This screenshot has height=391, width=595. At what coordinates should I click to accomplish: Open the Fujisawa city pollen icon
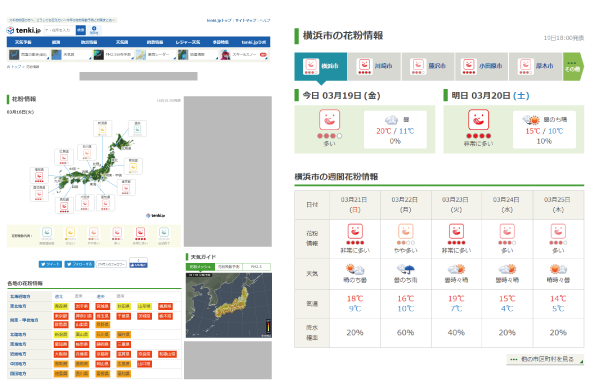point(418,66)
